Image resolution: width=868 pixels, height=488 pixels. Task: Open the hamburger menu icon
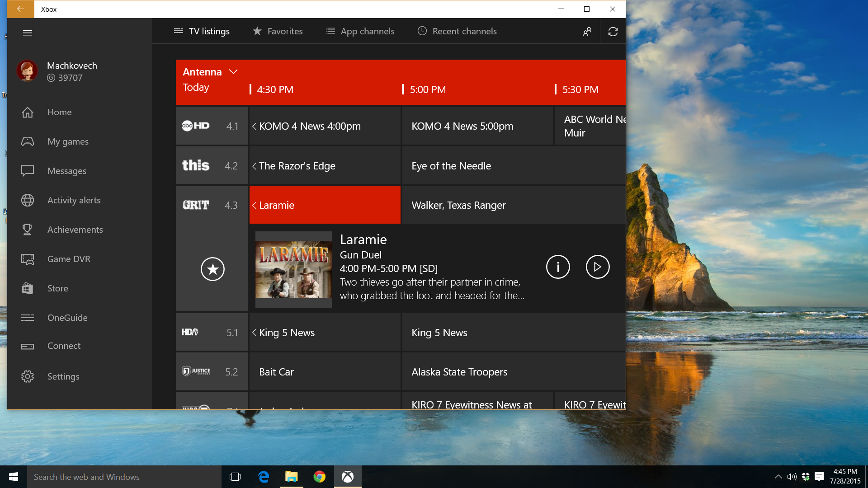point(28,33)
